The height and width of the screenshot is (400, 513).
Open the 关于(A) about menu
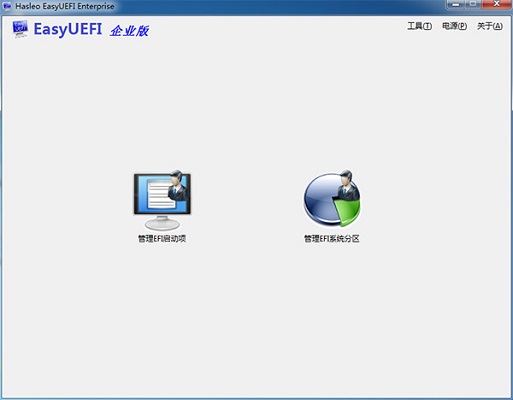(x=490, y=26)
